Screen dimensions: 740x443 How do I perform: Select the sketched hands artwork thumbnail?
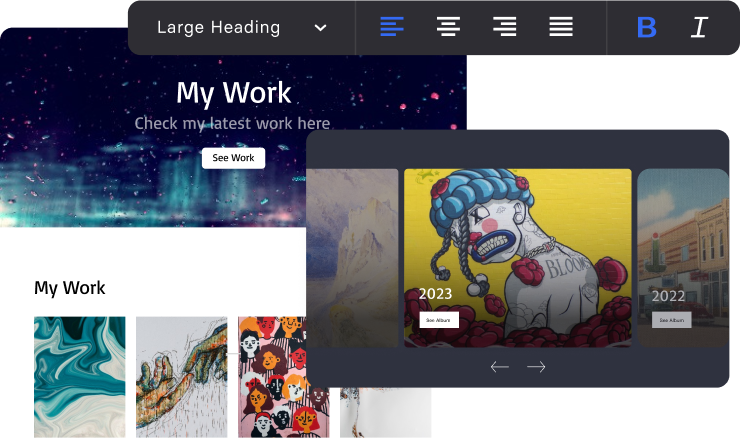tap(181, 376)
